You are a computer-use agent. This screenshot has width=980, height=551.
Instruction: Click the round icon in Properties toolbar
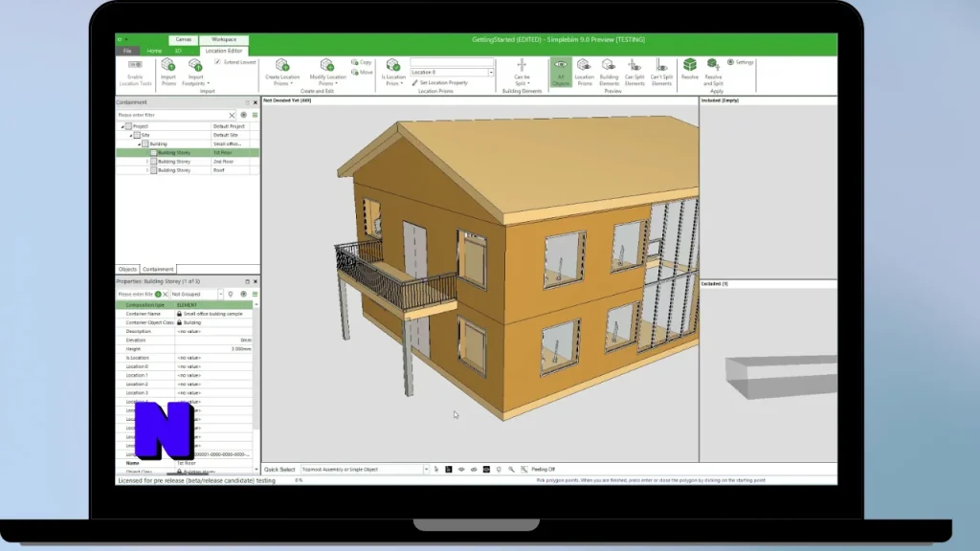(x=243, y=295)
